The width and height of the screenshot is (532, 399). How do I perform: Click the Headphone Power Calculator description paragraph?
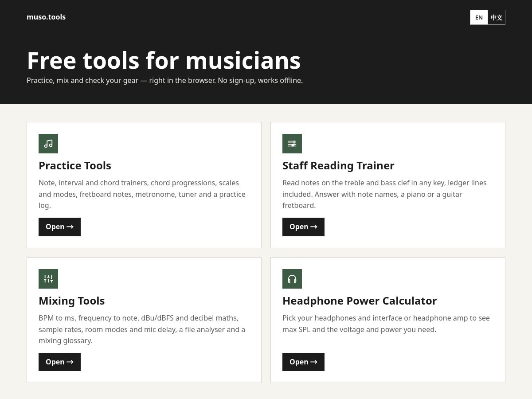pyautogui.click(x=386, y=324)
